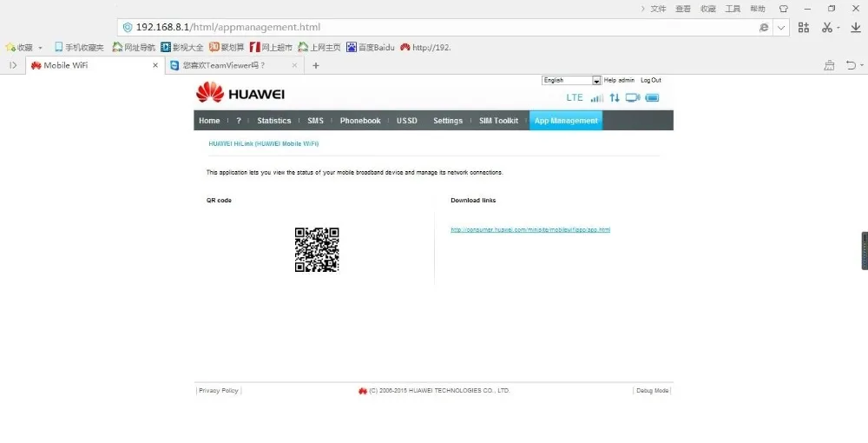Open the 帮助 menu
Image resolution: width=868 pixels, height=443 pixels.
758,9
